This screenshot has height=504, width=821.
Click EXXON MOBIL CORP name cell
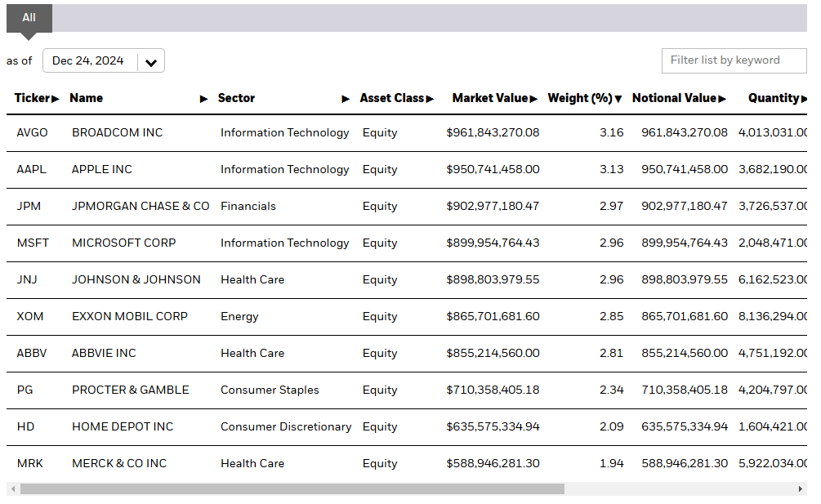click(130, 317)
